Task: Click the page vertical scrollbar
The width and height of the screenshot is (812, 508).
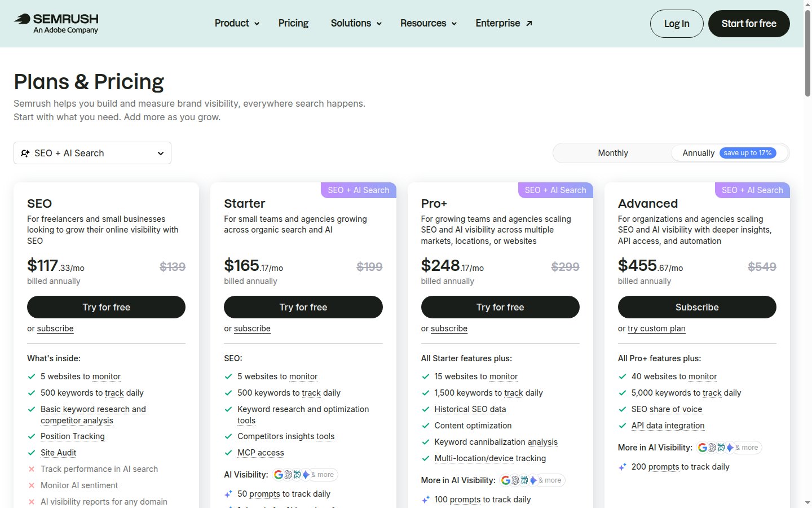Action: (x=807, y=54)
